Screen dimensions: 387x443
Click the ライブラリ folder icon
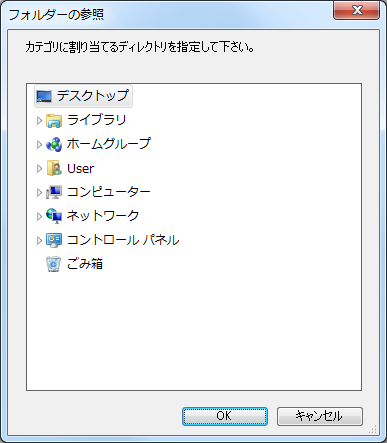[54, 121]
